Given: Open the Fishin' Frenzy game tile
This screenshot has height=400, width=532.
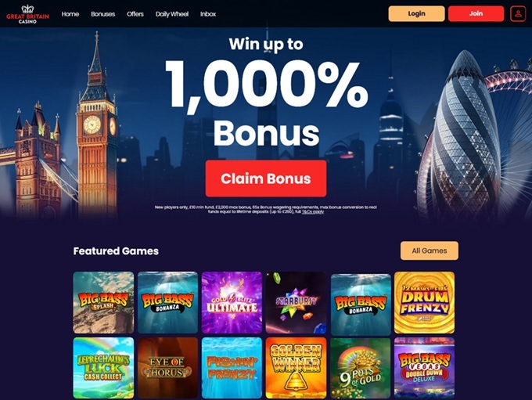Looking at the screenshot, I should (x=232, y=368).
